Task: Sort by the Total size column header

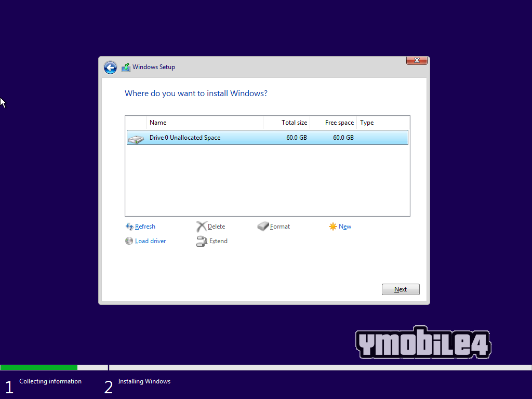Action: tap(287, 123)
